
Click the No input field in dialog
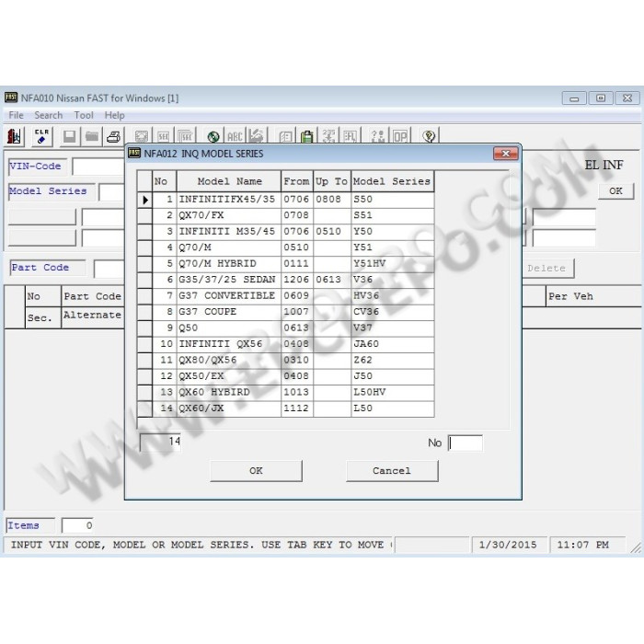[466, 443]
